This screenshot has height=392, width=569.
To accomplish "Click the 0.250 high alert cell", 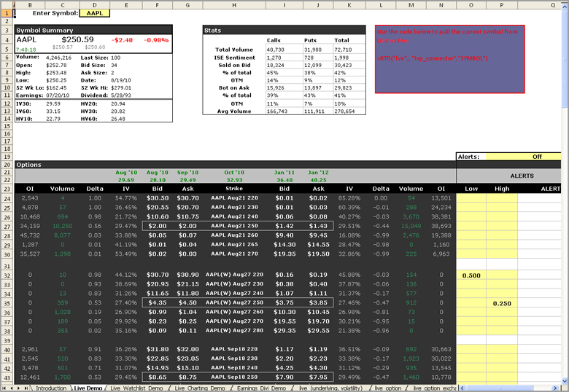I will [501, 303].
